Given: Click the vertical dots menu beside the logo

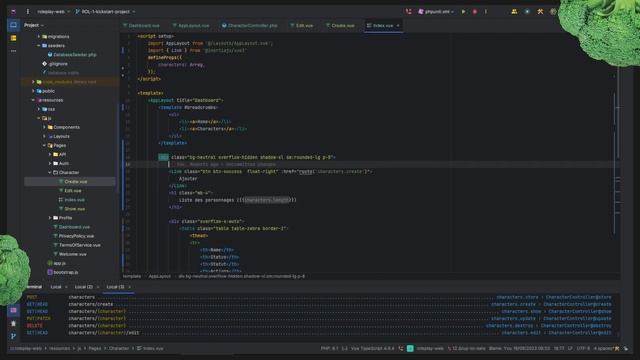Looking at the screenshot, I should click(28, 12).
